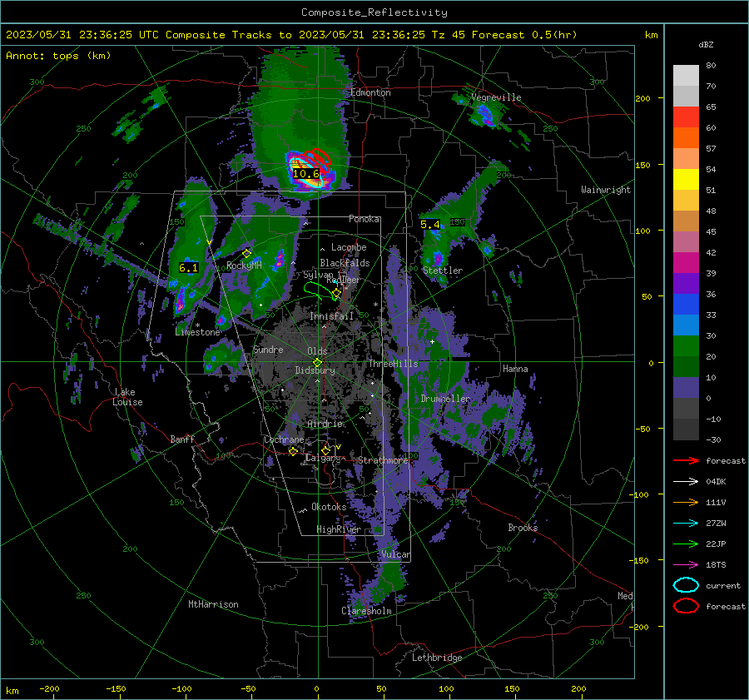Click the 6.1 storm top label

[x=188, y=267]
